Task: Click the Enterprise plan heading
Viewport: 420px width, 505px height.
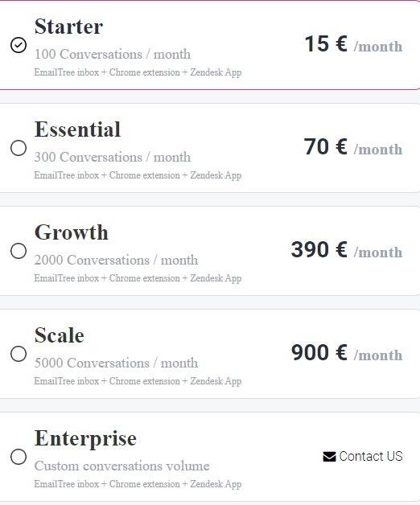Action: click(85, 439)
